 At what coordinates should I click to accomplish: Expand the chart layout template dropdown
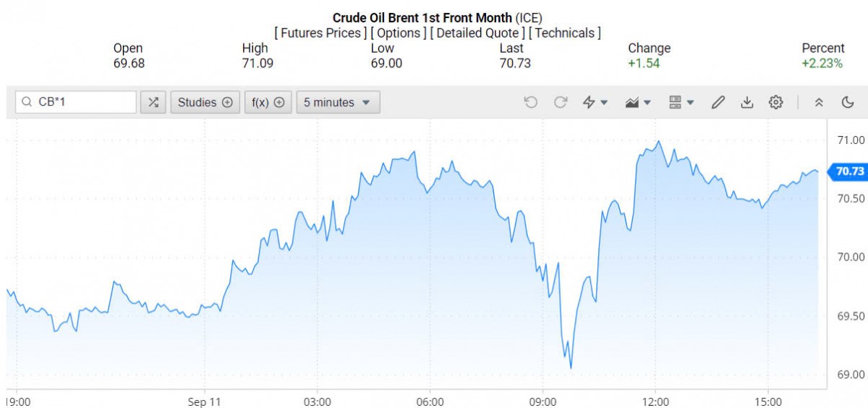(681, 103)
